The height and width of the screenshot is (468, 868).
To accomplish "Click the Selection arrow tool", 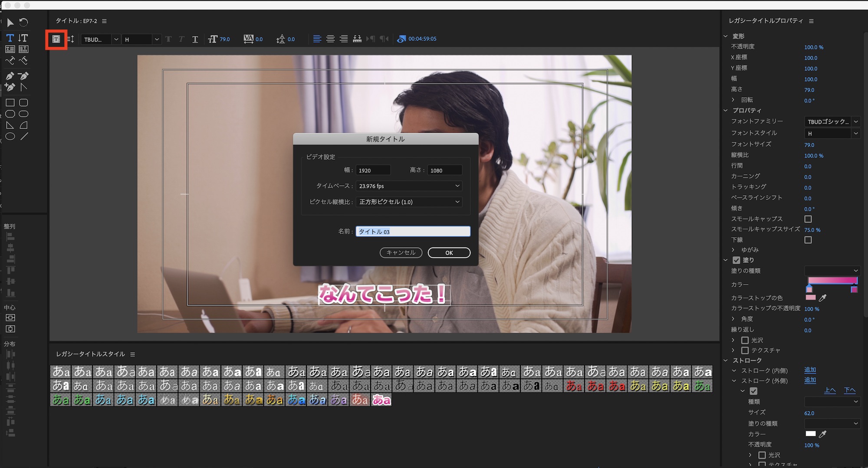I will (10, 22).
